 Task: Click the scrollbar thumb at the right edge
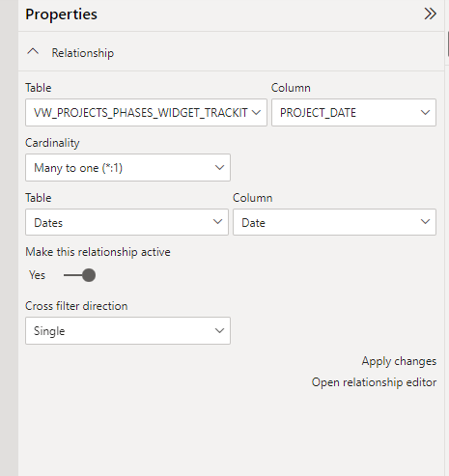click(x=448, y=44)
